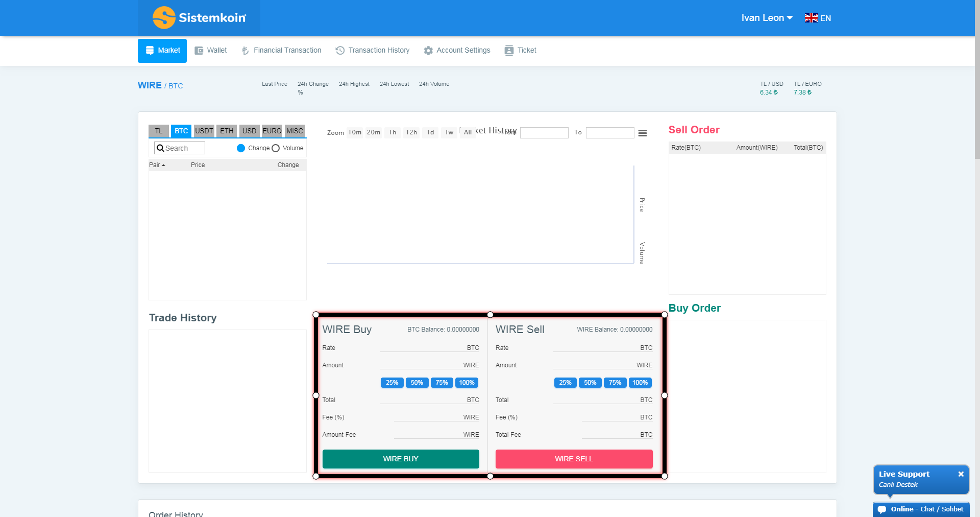Click the lira icon beside Financial Transaction

click(x=245, y=51)
